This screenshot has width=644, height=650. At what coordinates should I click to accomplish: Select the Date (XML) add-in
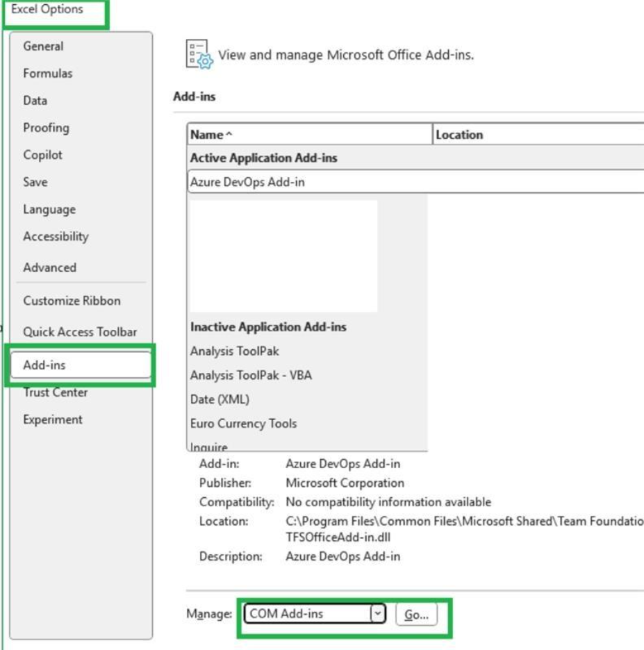220,399
